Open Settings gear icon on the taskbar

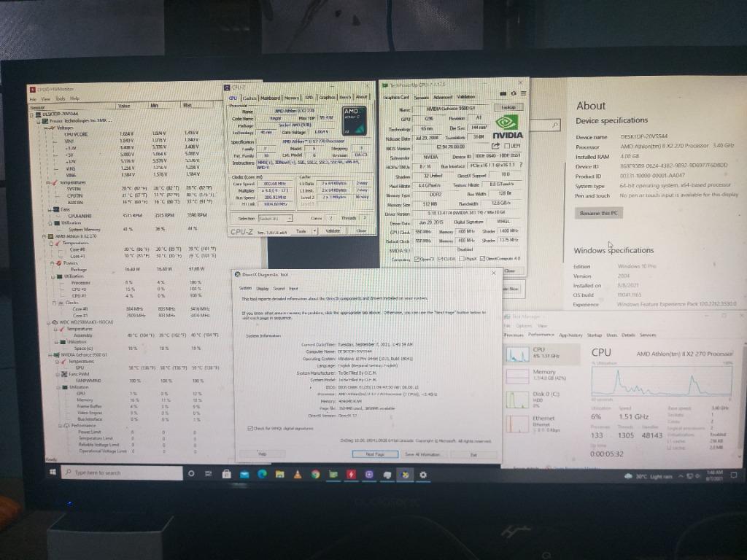(x=423, y=474)
